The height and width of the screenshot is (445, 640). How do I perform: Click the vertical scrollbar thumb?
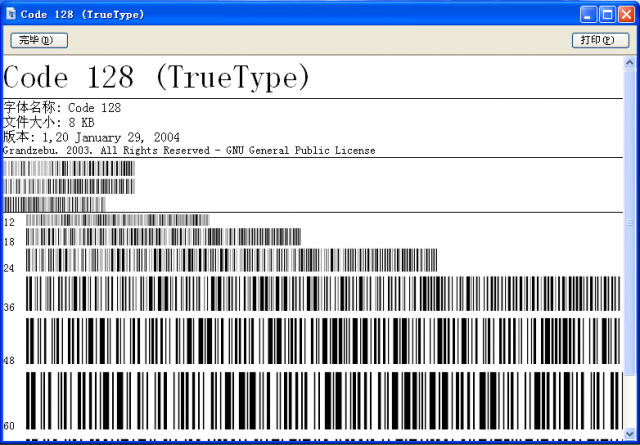pyautogui.click(x=629, y=222)
